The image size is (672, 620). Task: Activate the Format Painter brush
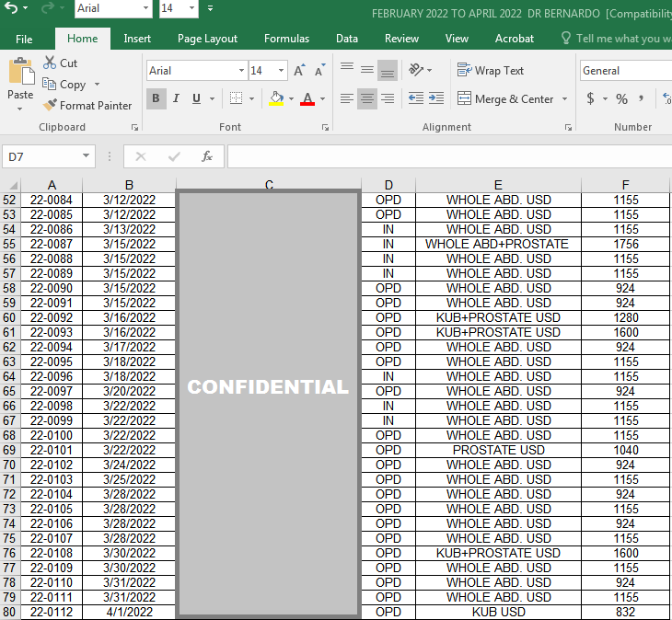(87, 106)
